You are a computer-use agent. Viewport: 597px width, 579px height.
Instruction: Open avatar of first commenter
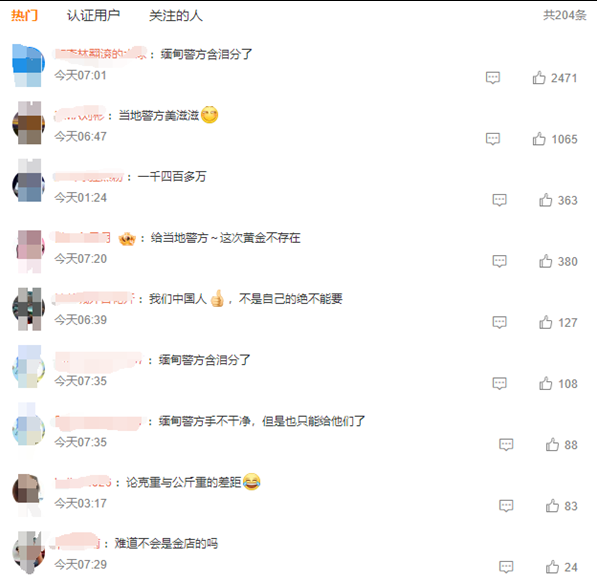[x=29, y=65]
